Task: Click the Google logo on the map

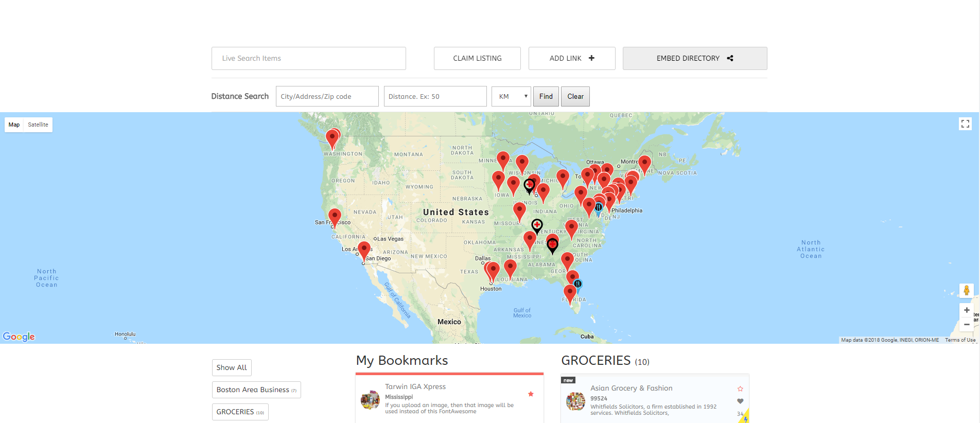Action: (x=19, y=337)
